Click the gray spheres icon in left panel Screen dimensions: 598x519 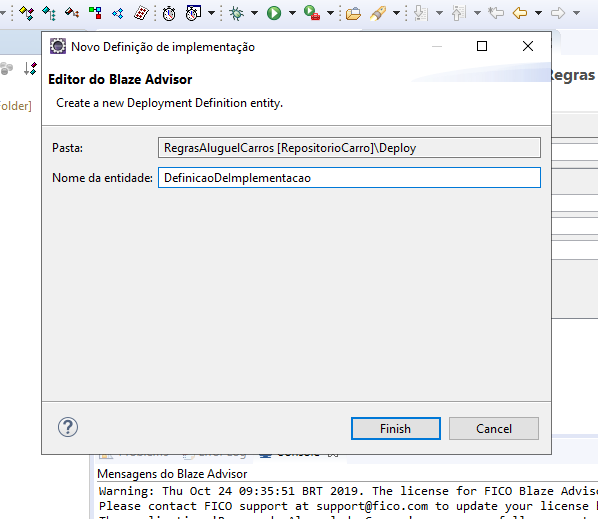point(6,69)
